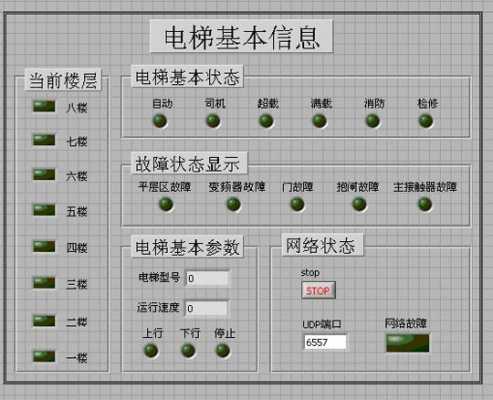Click the 电梯型号 caption text
The width and height of the screenshot is (493, 400).
click(x=159, y=277)
